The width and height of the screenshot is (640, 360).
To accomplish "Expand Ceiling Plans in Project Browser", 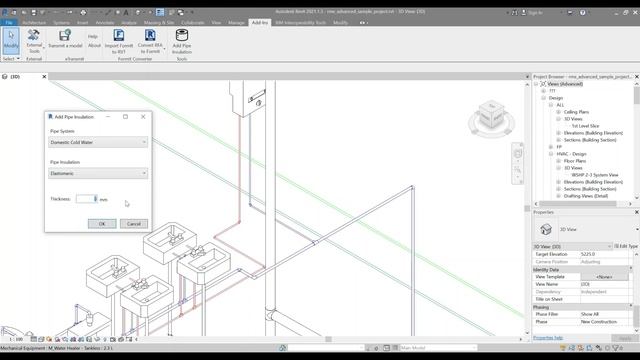I will 558,112.
